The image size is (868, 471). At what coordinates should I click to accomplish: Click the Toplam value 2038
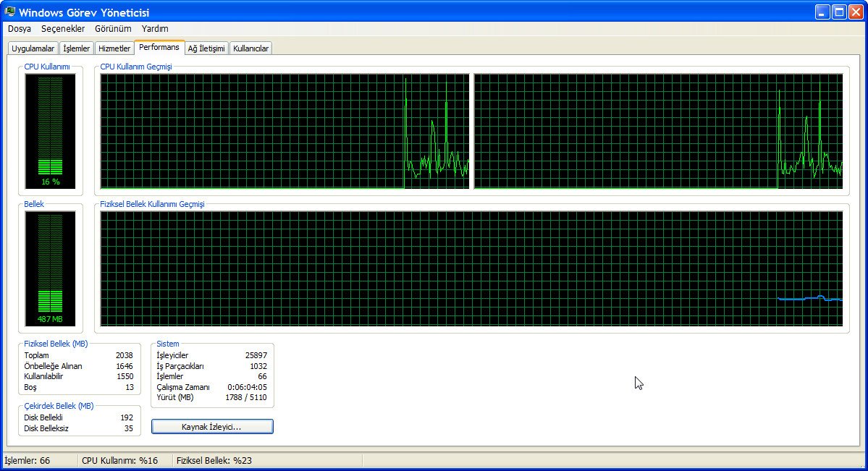(125, 355)
